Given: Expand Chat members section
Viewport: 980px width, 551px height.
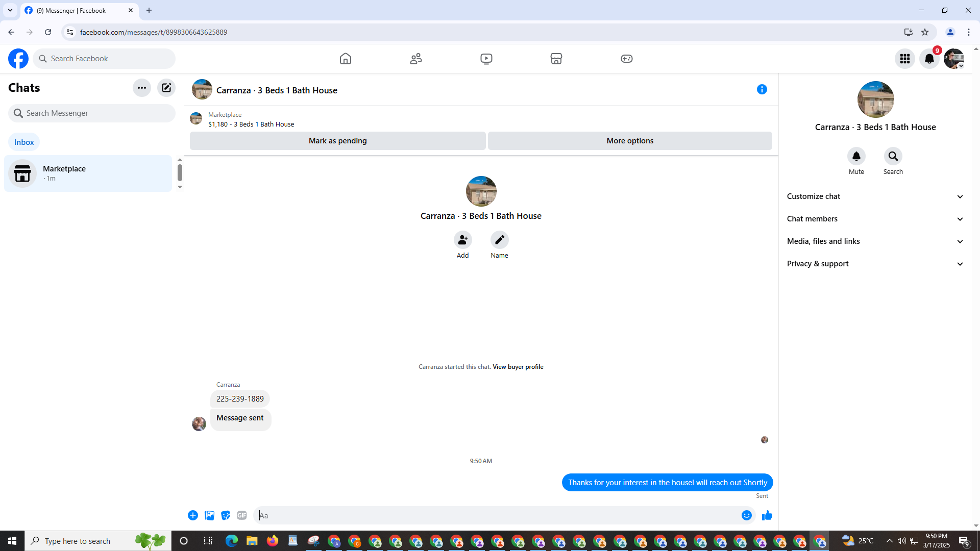Looking at the screenshot, I should click(875, 219).
